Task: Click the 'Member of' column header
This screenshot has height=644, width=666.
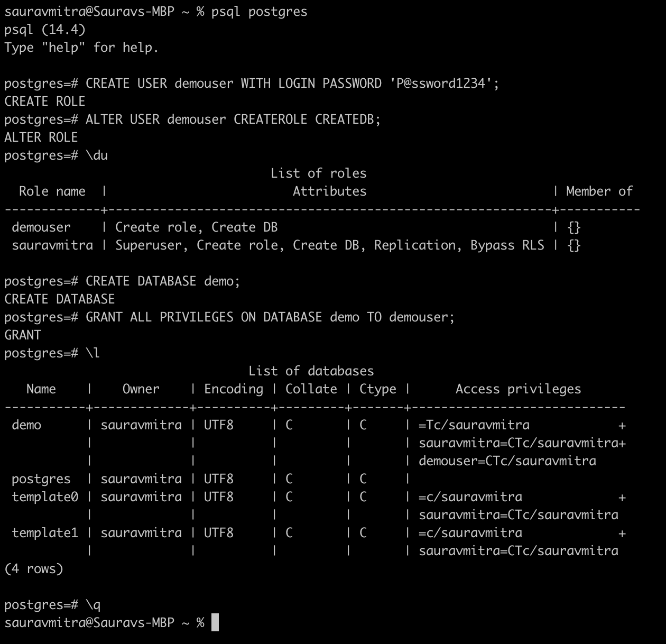Action: pos(599,191)
